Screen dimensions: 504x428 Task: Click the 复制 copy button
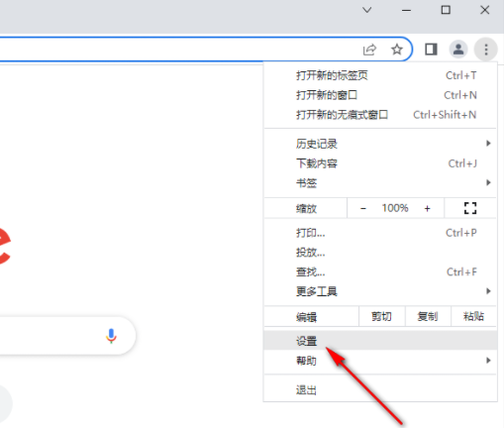tap(428, 317)
